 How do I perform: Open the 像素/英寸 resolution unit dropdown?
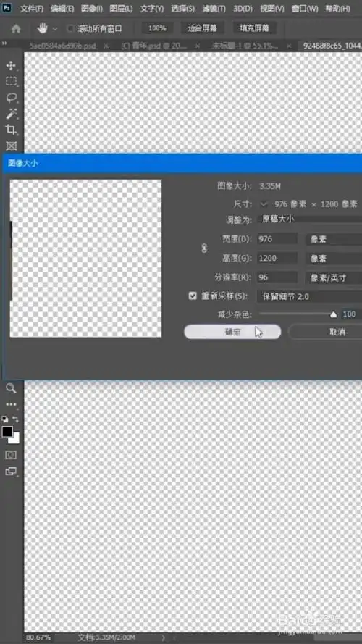click(x=334, y=277)
